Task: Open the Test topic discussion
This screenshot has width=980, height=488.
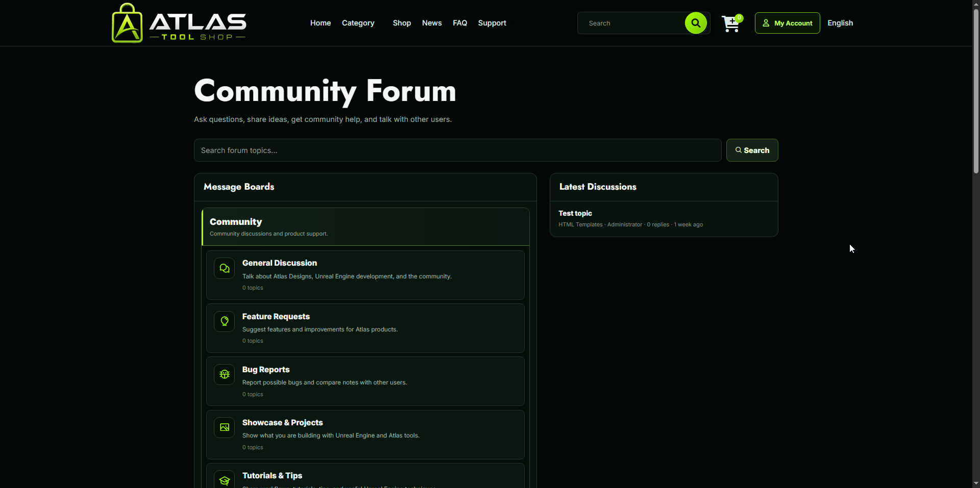Action: click(x=575, y=213)
